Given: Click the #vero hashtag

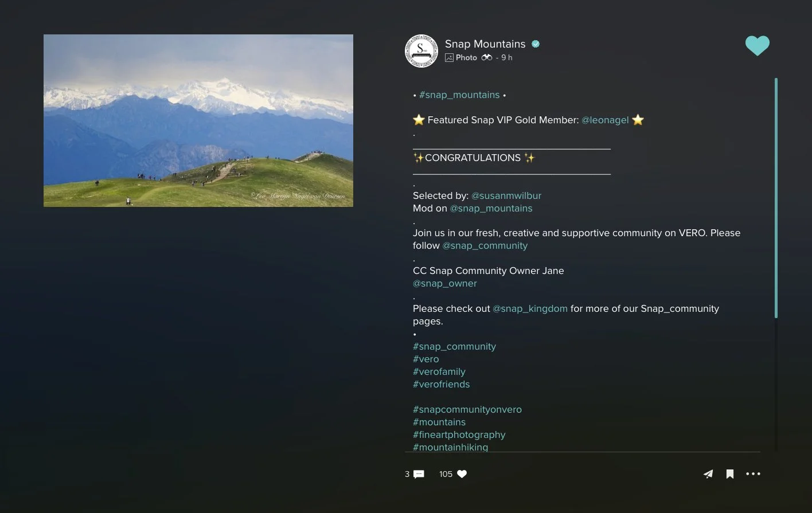Looking at the screenshot, I should (x=426, y=359).
